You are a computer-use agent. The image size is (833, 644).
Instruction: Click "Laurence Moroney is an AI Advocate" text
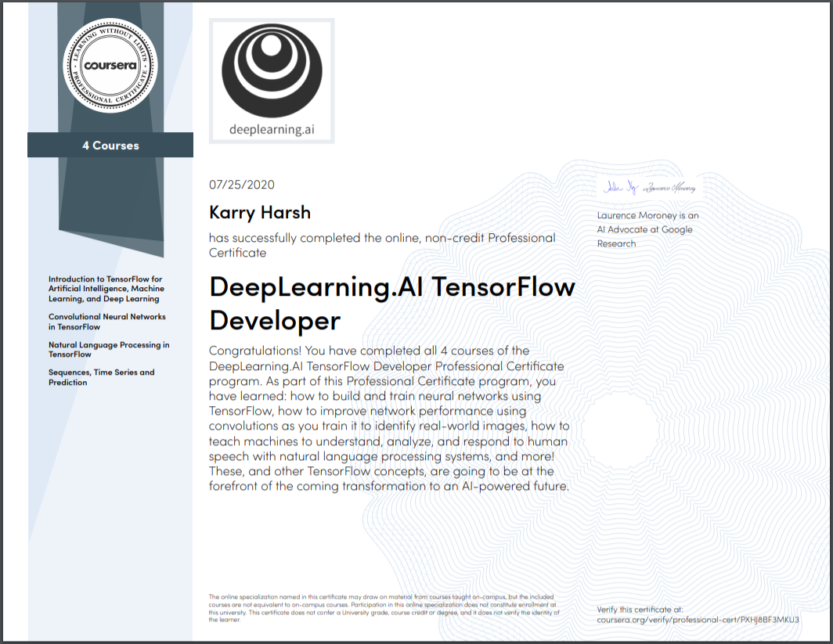click(x=647, y=229)
